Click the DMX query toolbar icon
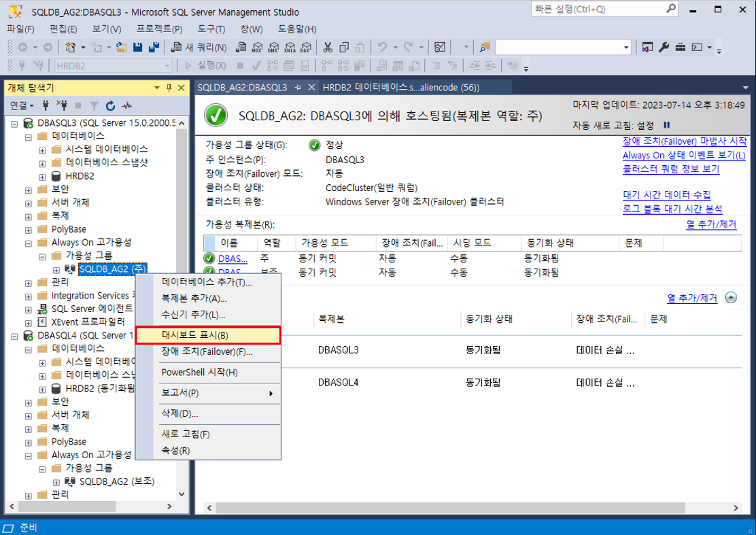756x535 pixels. point(273,47)
